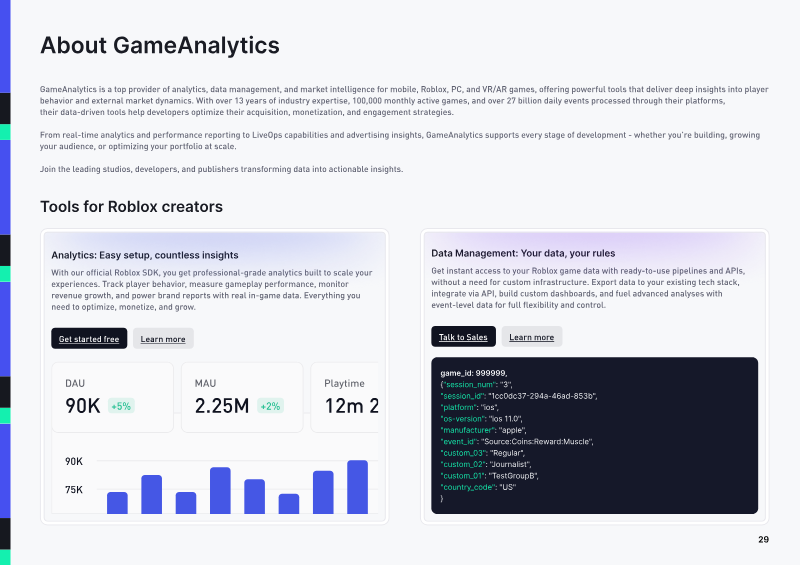Click the paragraph starting 'GameAnalytics is a top provider'

pyautogui.click(x=404, y=101)
